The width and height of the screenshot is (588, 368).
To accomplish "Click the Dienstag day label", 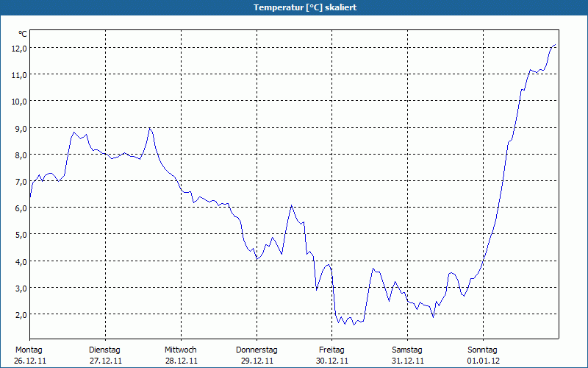I will coord(104,350).
